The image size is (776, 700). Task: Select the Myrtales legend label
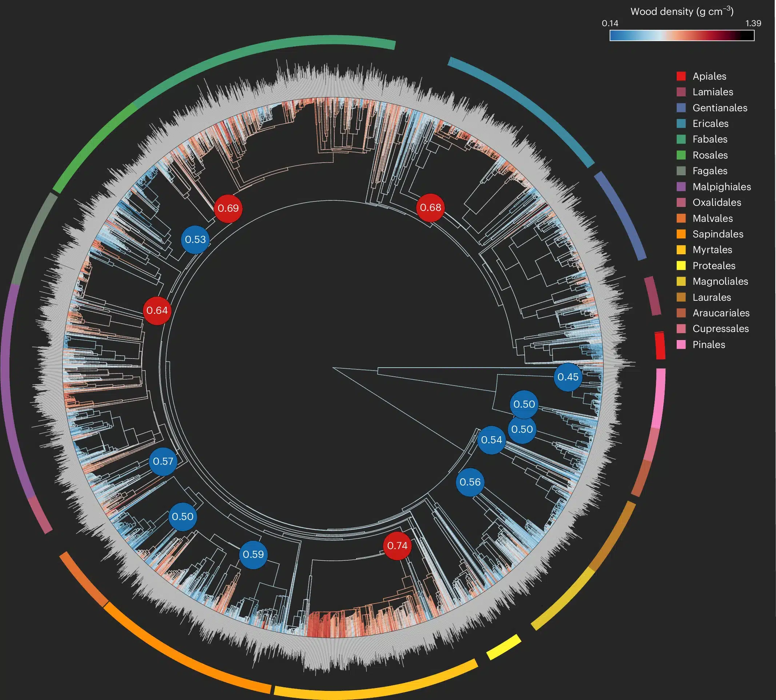tap(712, 249)
